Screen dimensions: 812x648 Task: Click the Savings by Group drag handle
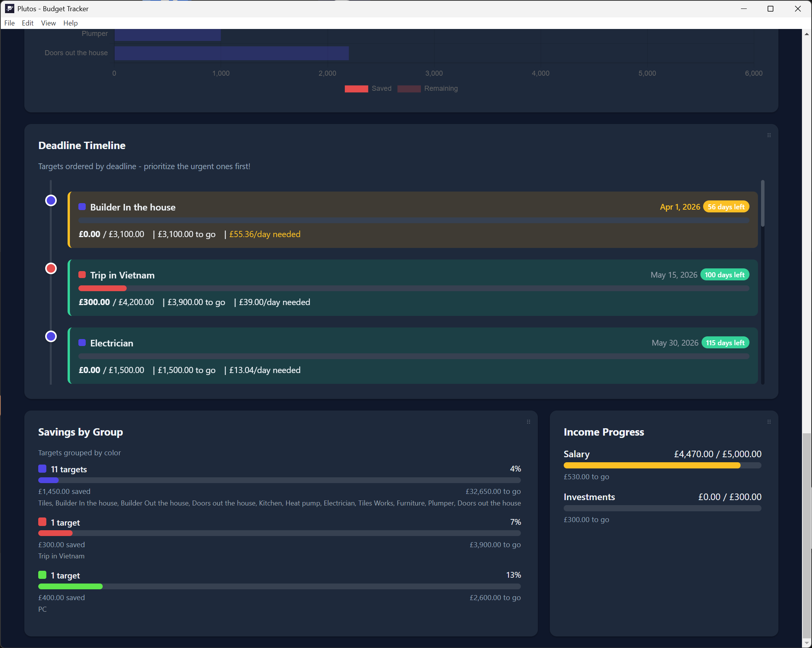click(528, 422)
